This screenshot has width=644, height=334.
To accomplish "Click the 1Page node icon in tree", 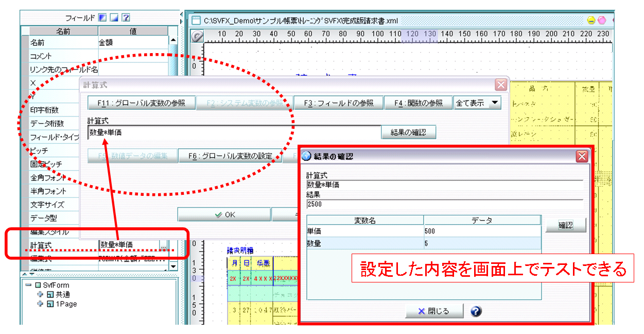I will (x=50, y=304).
